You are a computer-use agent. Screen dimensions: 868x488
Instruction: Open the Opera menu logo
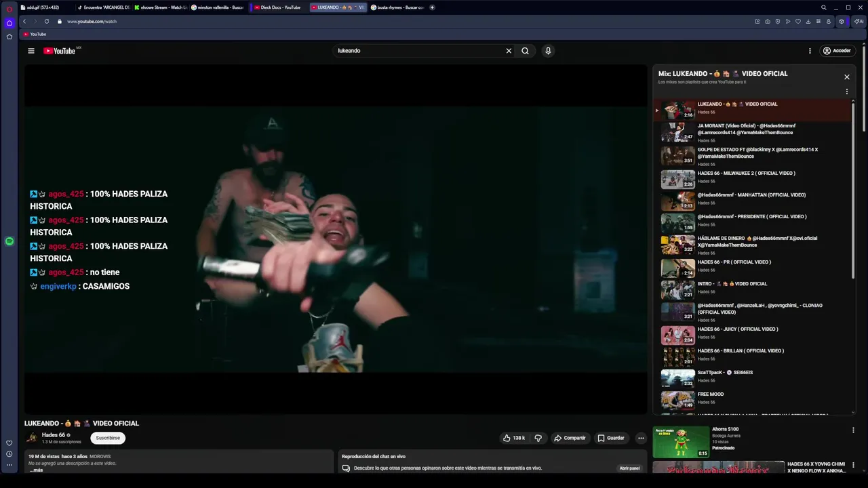9,8
